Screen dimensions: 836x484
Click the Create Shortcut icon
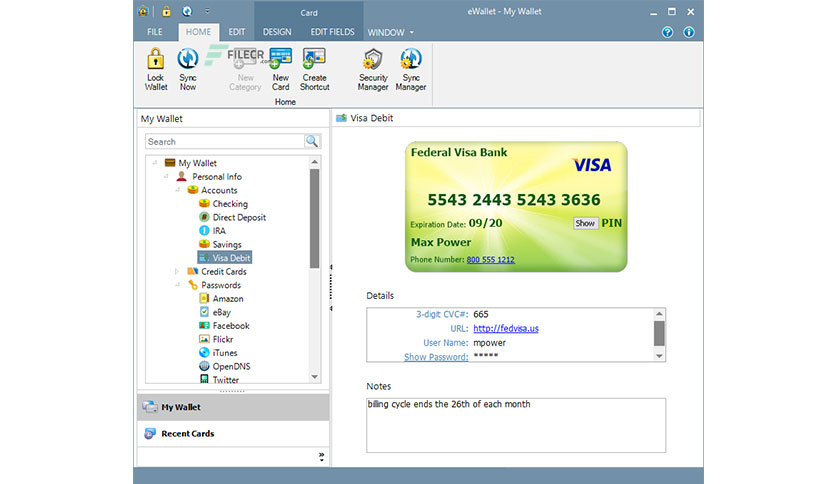314,69
